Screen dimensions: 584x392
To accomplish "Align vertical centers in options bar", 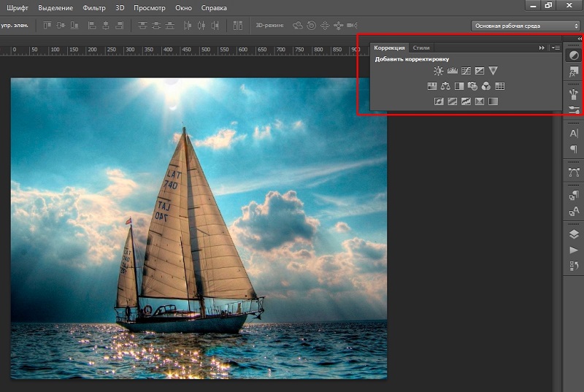I will 61,26.
